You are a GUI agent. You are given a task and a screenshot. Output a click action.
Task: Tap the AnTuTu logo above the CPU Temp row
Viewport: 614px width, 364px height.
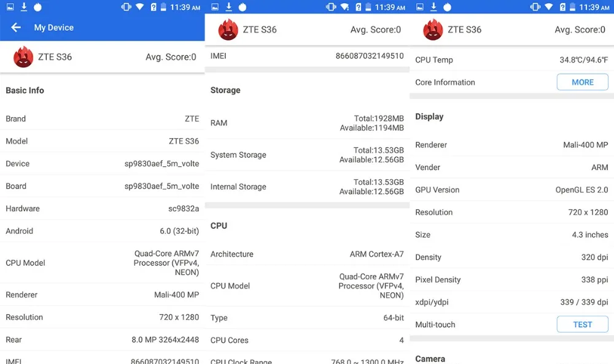point(433,29)
